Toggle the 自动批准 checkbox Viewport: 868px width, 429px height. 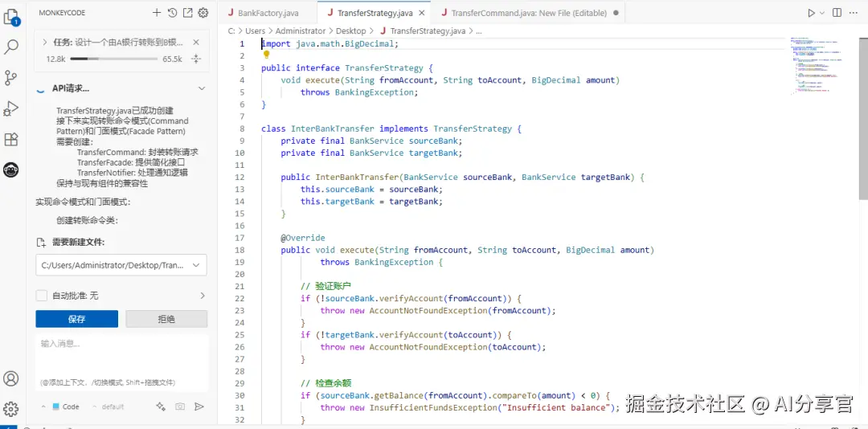[x=42, y=296]
